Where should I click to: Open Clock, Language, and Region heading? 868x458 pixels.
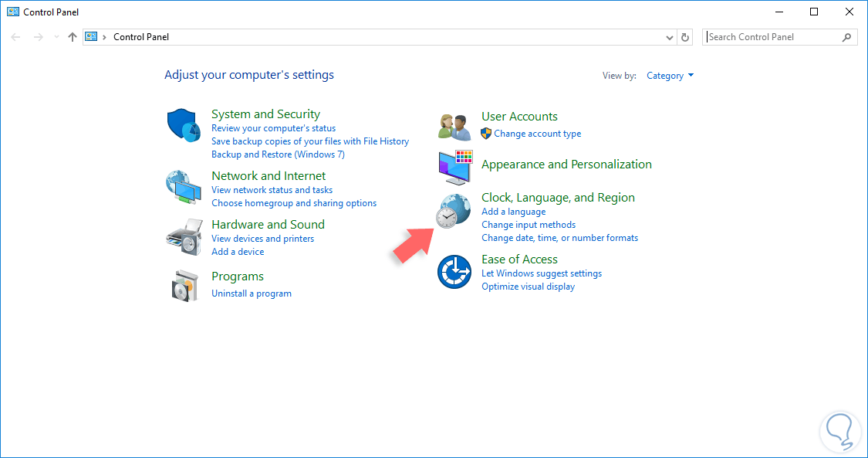[558, 198]
